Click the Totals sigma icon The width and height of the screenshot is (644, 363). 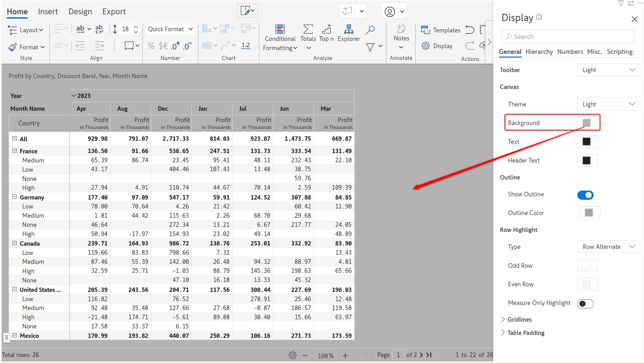[308, 29]
